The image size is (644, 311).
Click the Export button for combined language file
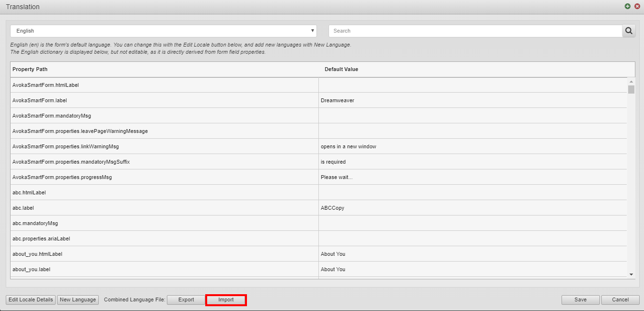coord(186,299)
